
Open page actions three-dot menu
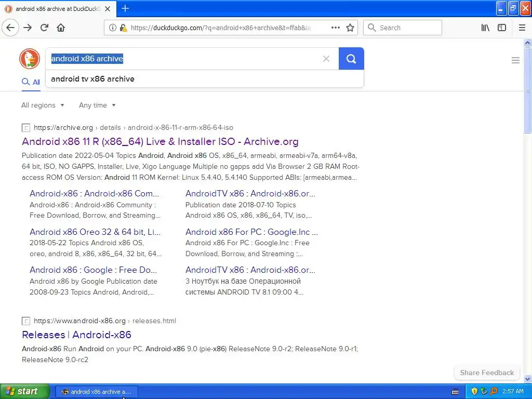(x=335, y=28)
